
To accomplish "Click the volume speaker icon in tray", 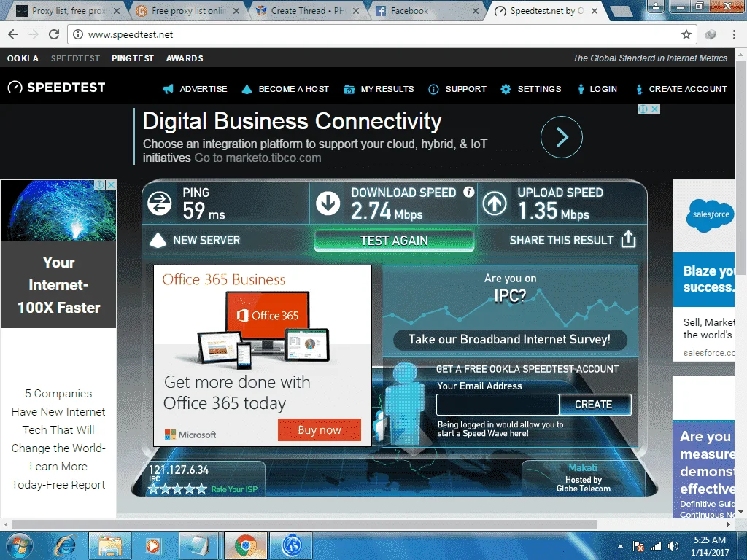I will point(673,546).
